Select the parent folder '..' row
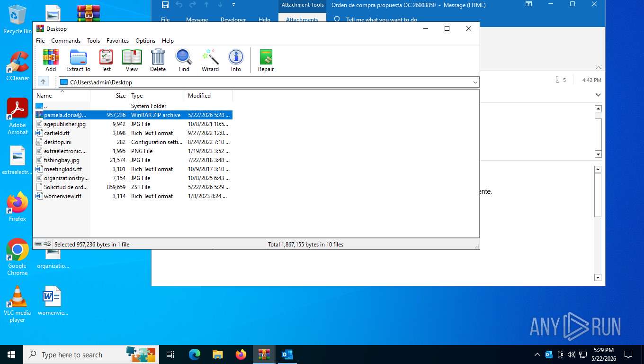The image size is (644, 364). [133, 106]
